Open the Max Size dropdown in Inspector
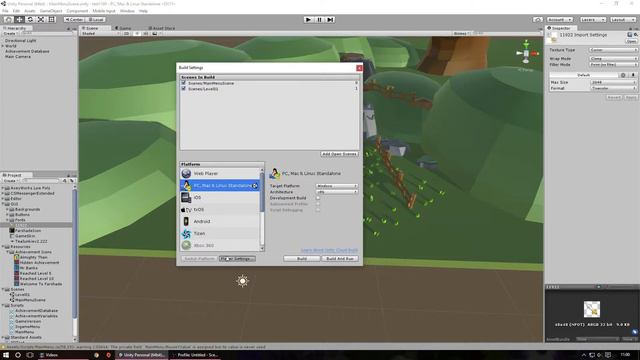The height and width of the screenshot is (360, 640). 613,82
